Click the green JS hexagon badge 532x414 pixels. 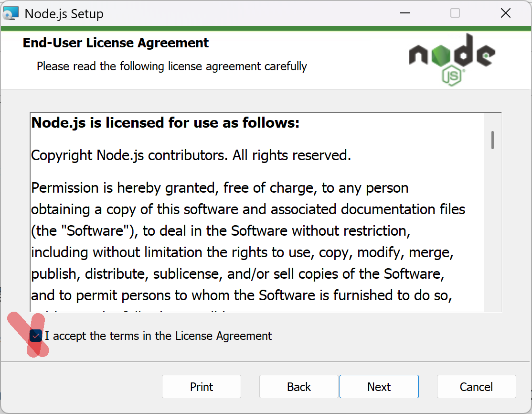tap(452, 76)
